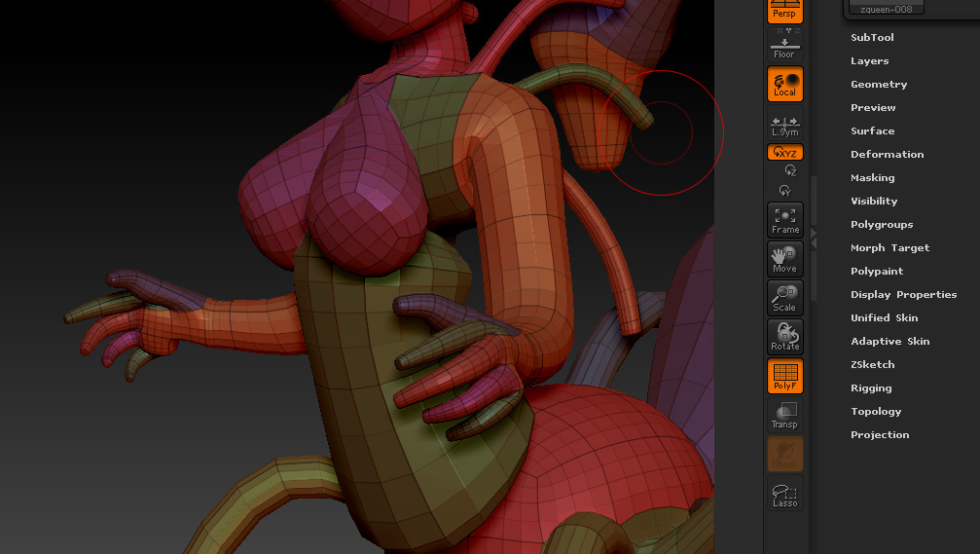This screenshot has height=554, width=980.
Task: Open the Adaptive Skin section
Action: click(x=890, y=342)
